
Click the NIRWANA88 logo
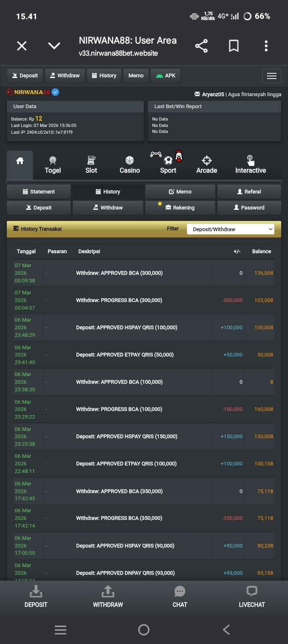[x=33, y=93]
